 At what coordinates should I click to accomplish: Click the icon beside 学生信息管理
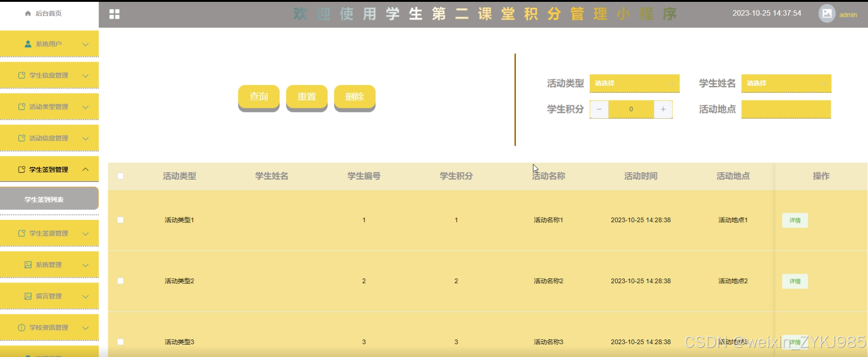click(22, 75)
